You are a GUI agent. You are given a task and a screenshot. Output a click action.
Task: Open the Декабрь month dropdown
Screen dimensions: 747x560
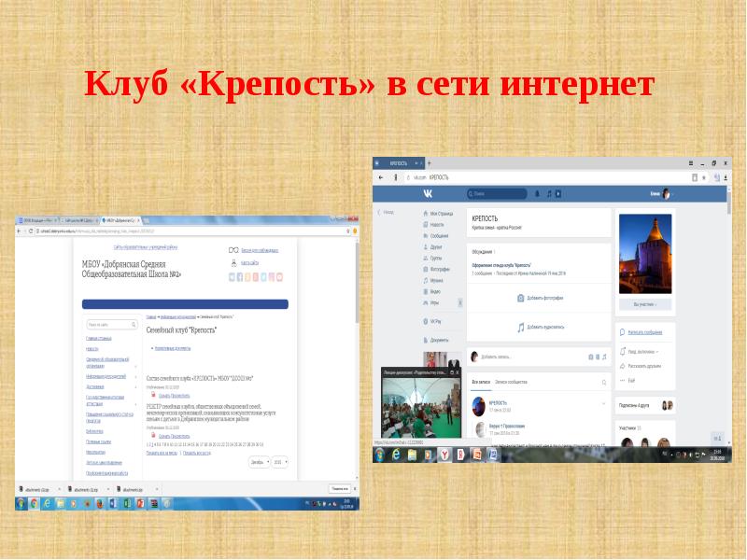pos(260,462)
